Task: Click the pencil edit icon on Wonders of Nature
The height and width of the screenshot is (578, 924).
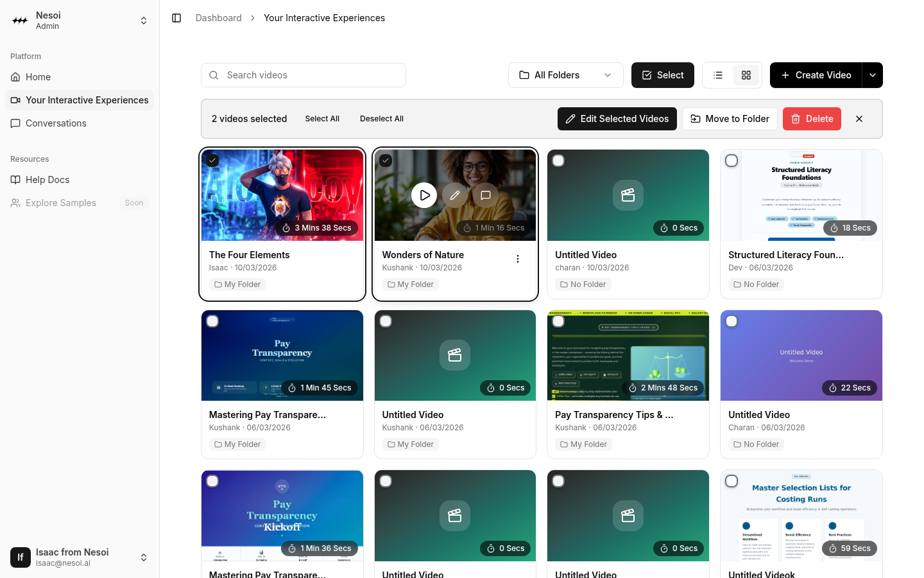Action: (x=455, y=195)
